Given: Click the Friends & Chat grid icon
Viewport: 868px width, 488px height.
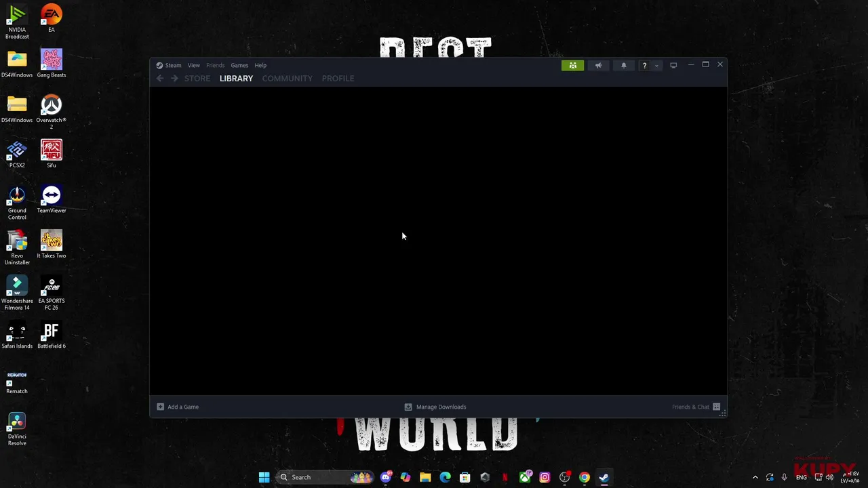Looking at the screenshot, I should pos(716,407).
